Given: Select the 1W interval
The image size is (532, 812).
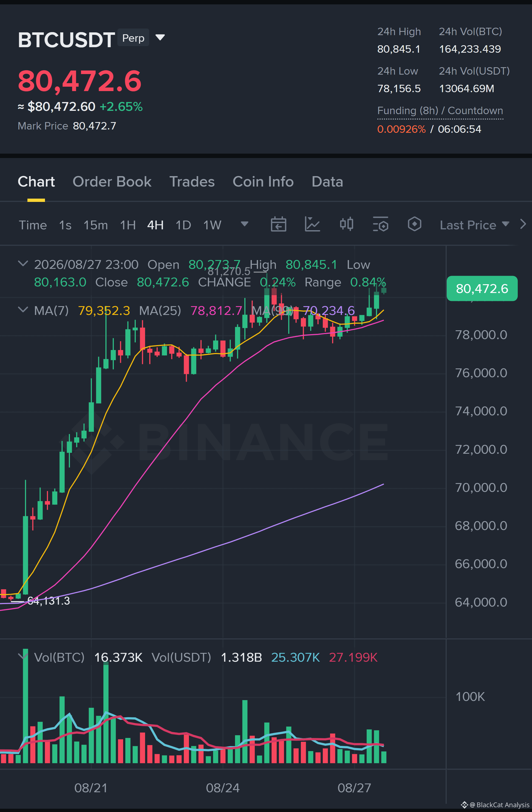Looking at the screenshot, I should (x=212, y=225).
